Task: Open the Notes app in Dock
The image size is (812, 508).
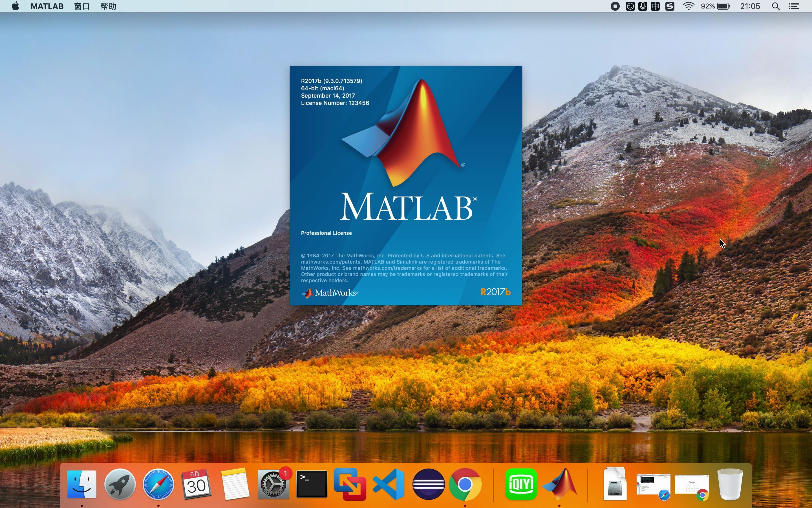Action: click(235, 484)
